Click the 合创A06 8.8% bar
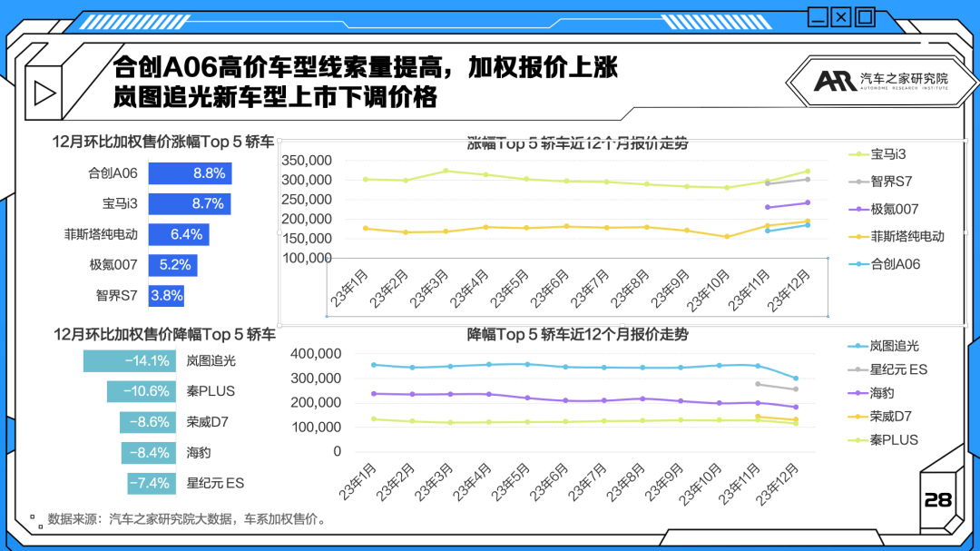 tap(190, 173)
